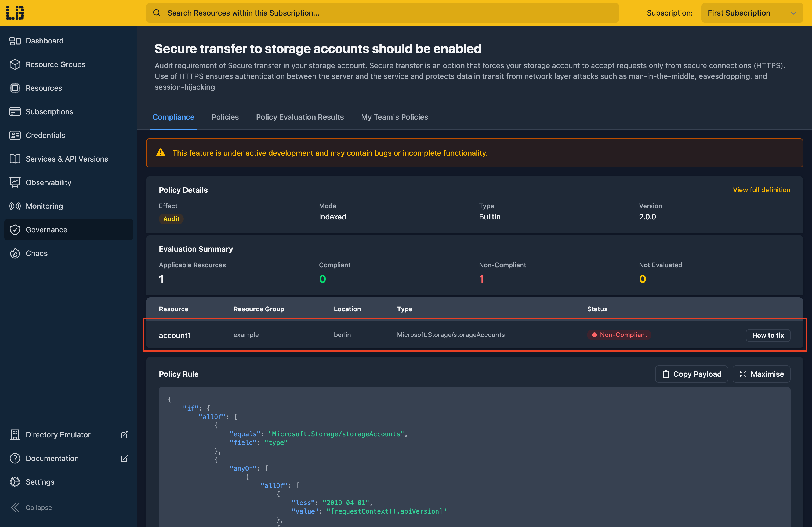Click the Directory Emulator building icon

point(15,435)
